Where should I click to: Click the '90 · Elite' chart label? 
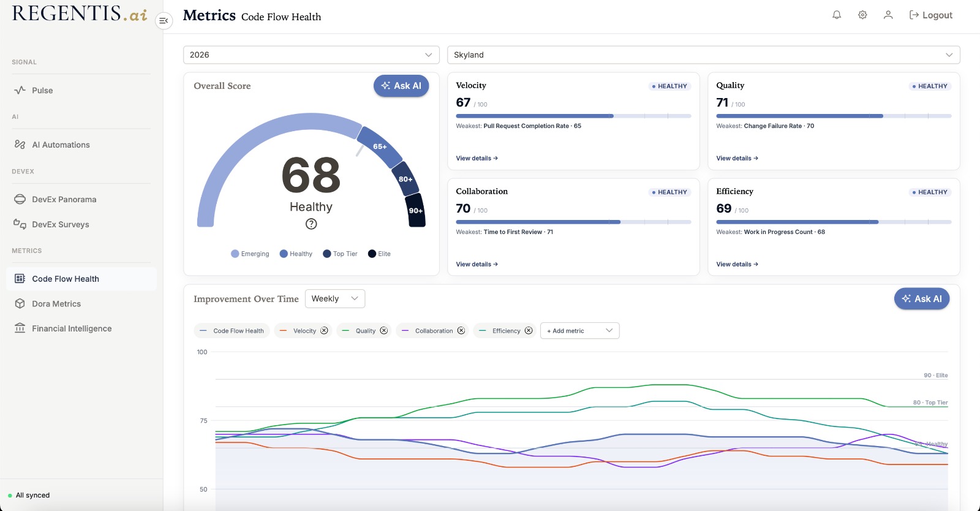pos(936,375)
